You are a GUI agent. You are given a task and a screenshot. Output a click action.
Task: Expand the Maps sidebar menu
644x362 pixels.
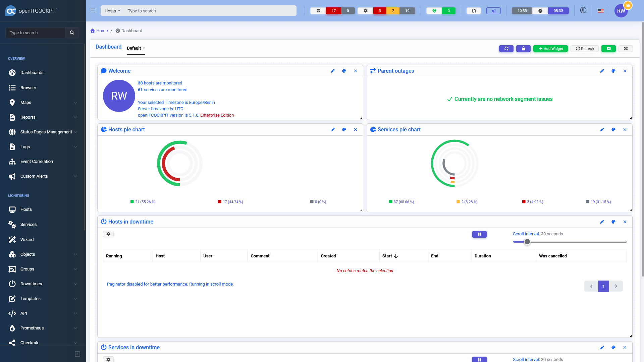[x=43, y=103]
